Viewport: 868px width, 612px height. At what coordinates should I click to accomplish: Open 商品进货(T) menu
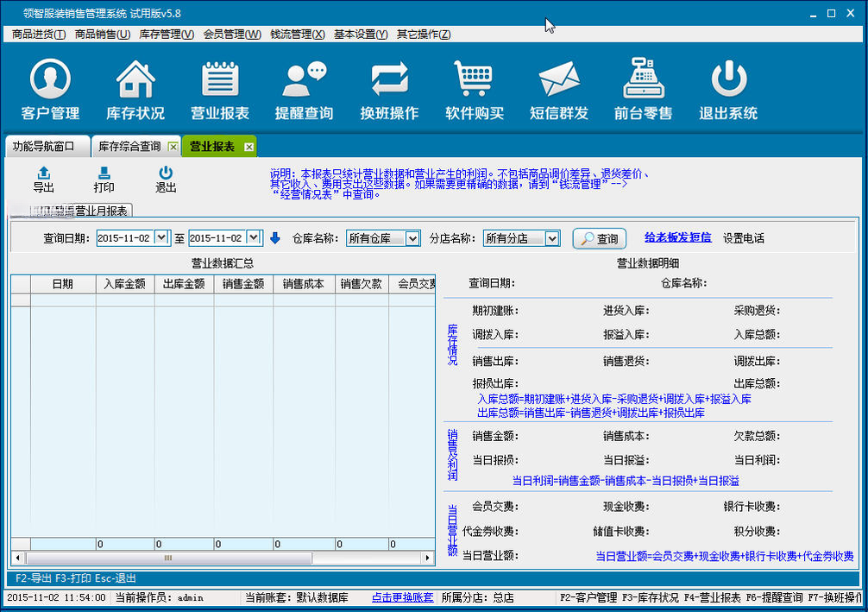(39, 35)
